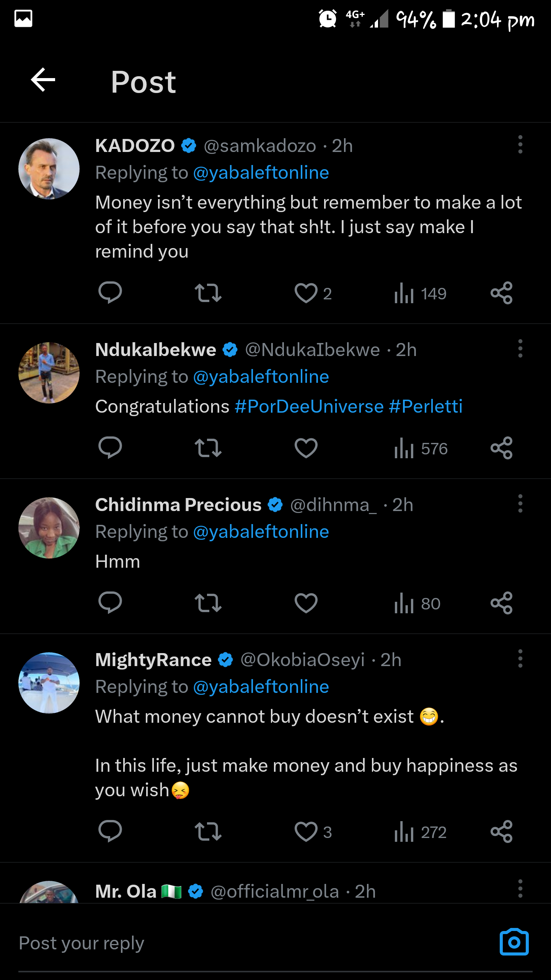The height and width of the screenshot is (980, 551).
Task: Open more options on KADOZO's reply
Action: click(x=520, y=145)
